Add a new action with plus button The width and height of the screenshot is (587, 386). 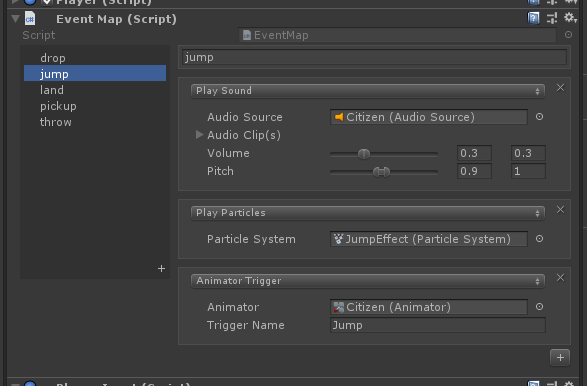point(560,358)
